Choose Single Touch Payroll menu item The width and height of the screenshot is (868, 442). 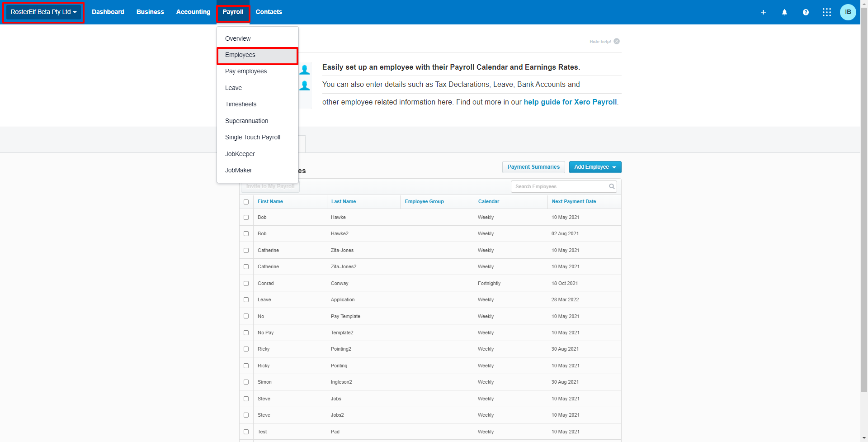tap(257, 138)
